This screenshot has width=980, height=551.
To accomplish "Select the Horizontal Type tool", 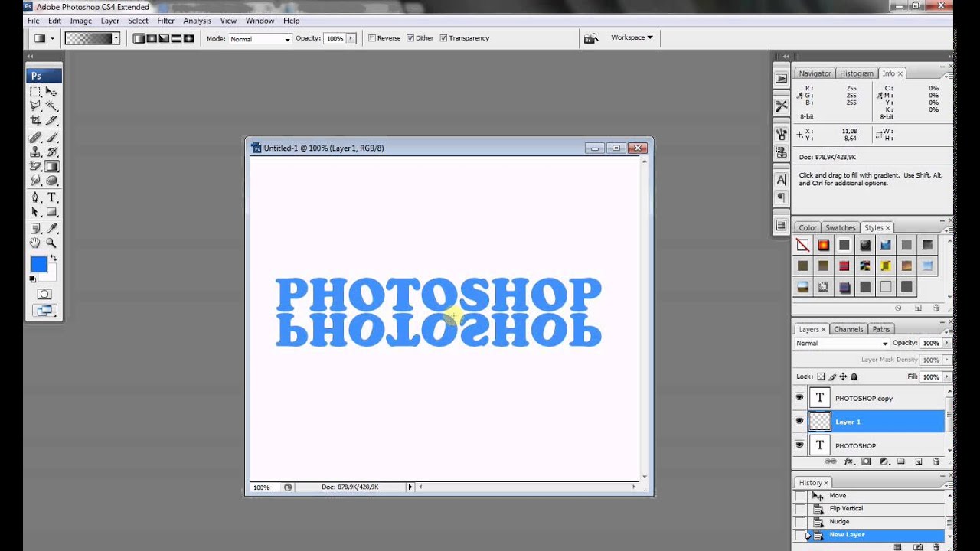I will (x=51, y=197).
